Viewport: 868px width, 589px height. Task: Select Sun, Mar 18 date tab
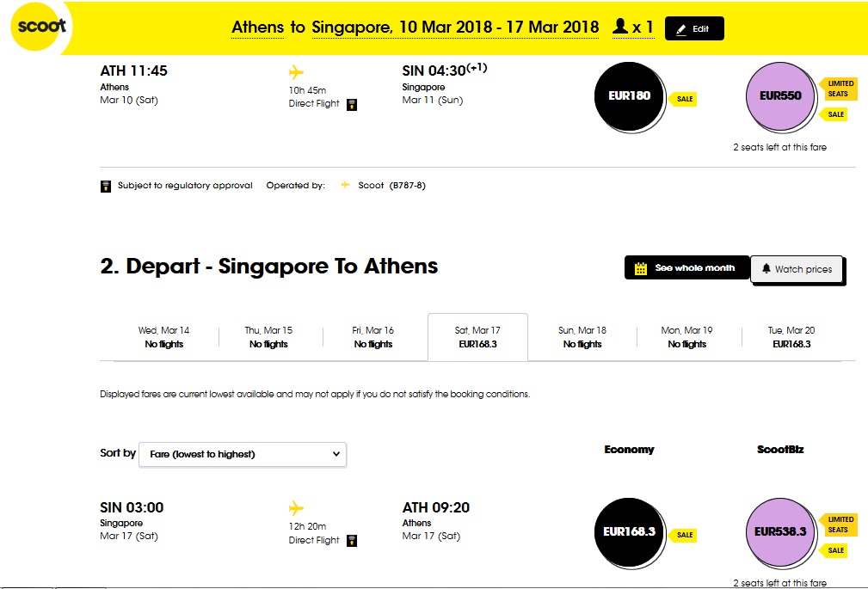click(582, 337)
